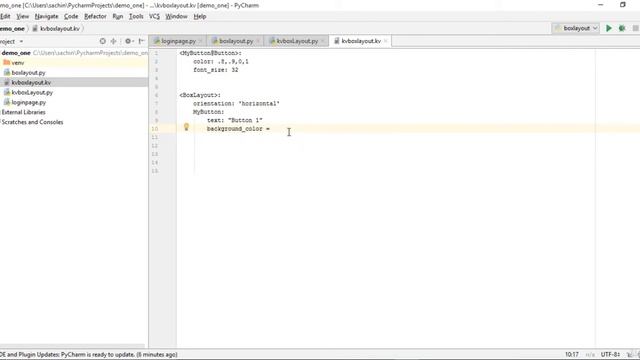
Task: Switch to the kvboxLayout.py editor tab
Action: click(297, 41)
